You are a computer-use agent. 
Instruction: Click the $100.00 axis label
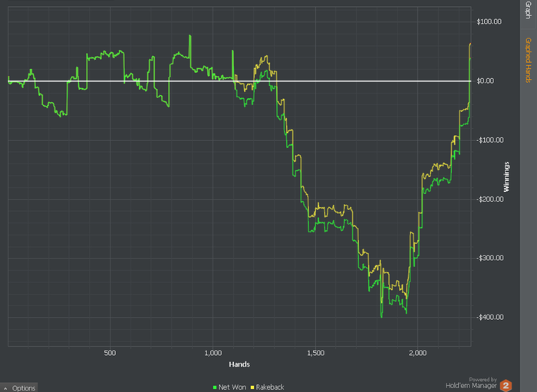489,22
